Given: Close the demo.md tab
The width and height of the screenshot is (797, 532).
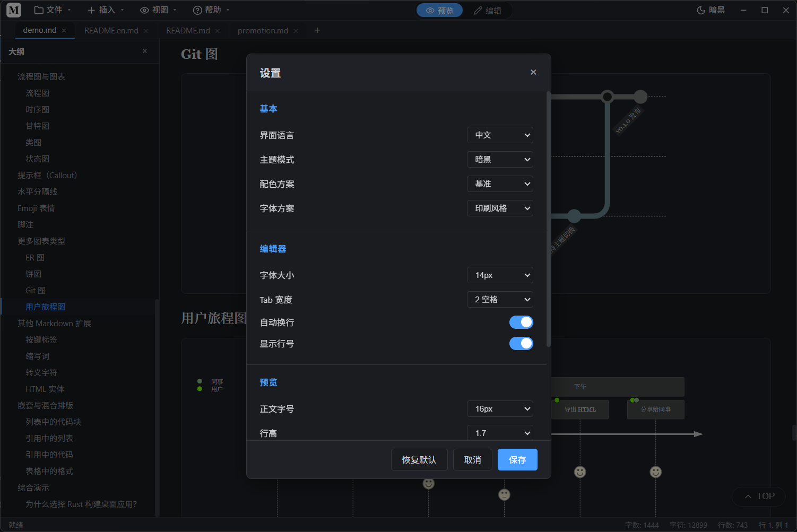Looking at the screenshot, I should click(x=64, y=31).
